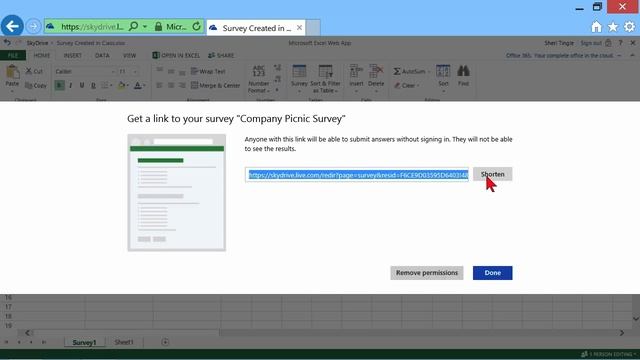Viewport: 640px width, 360px height.
Task: Click Remove permissions button
Action: 427,273
